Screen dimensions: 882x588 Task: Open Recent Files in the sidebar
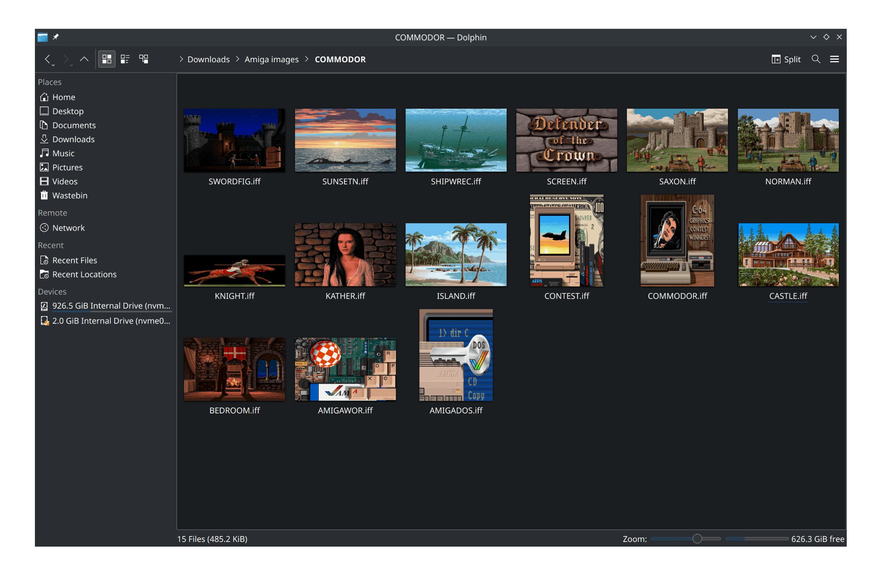point(74,260)
